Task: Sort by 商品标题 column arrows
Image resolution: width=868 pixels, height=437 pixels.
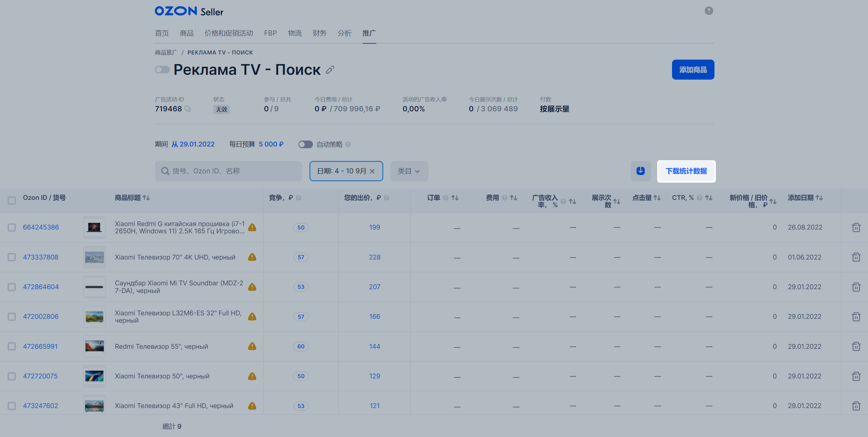Action: pos(146,198)
